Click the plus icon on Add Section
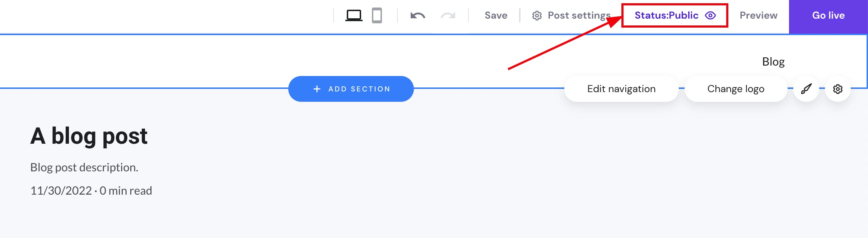The width and height of the screenshot is (868, 238). 317,89
